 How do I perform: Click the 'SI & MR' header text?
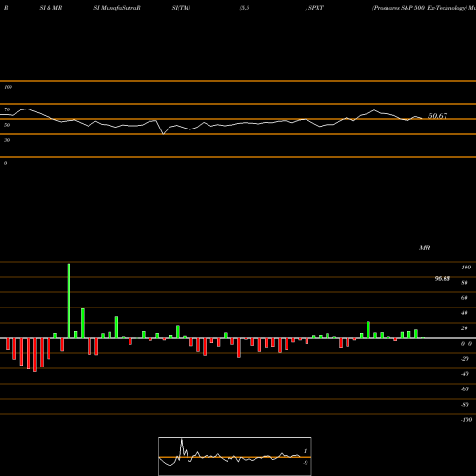50,8
